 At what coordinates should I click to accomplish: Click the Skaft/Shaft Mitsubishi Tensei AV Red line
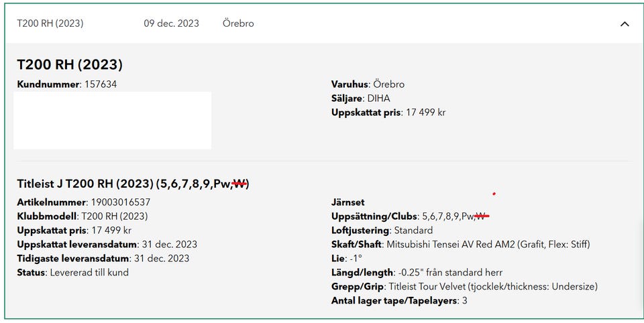(460, 245)
